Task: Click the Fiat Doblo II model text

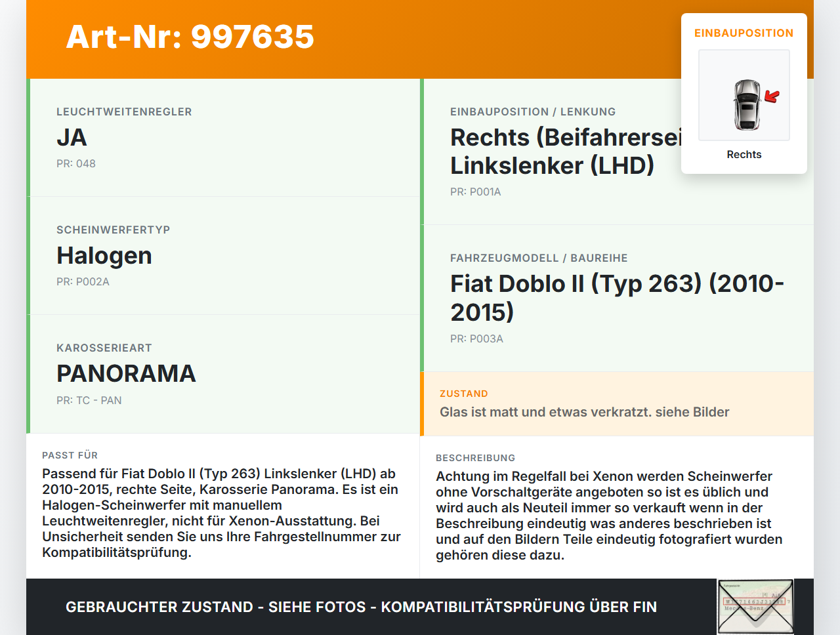Action: point(617,298)
